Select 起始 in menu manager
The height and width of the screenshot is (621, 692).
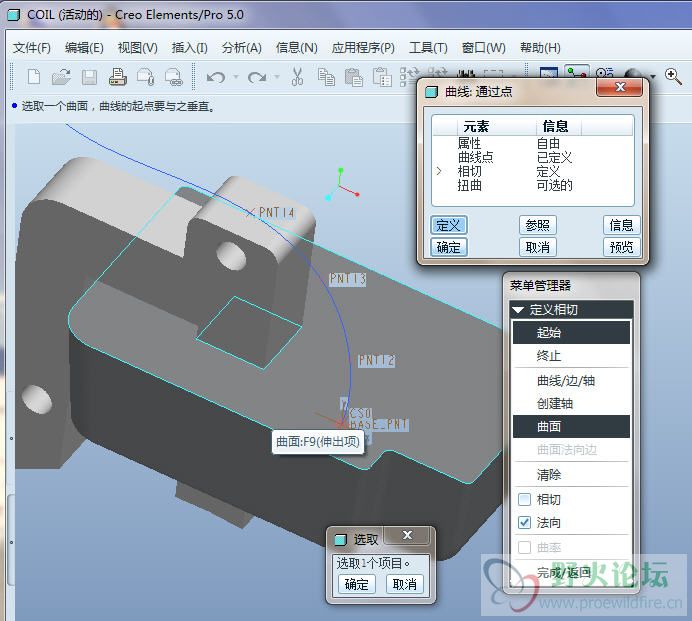click(571, 333)
